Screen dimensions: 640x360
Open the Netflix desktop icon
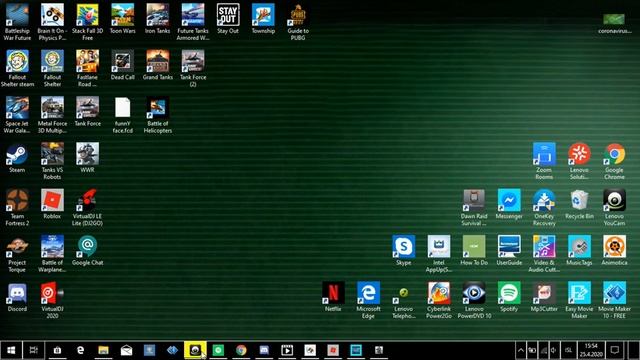(x=333, y=297)
